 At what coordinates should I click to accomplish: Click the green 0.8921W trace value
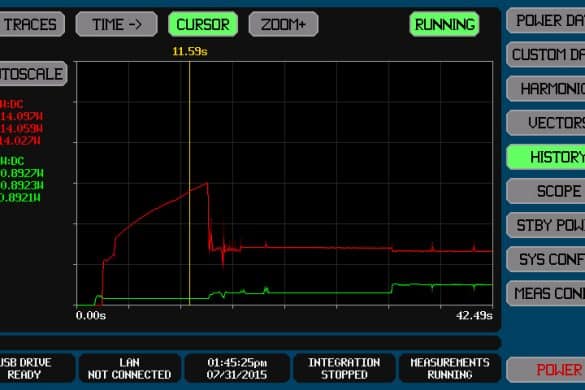tap(21, 198)
